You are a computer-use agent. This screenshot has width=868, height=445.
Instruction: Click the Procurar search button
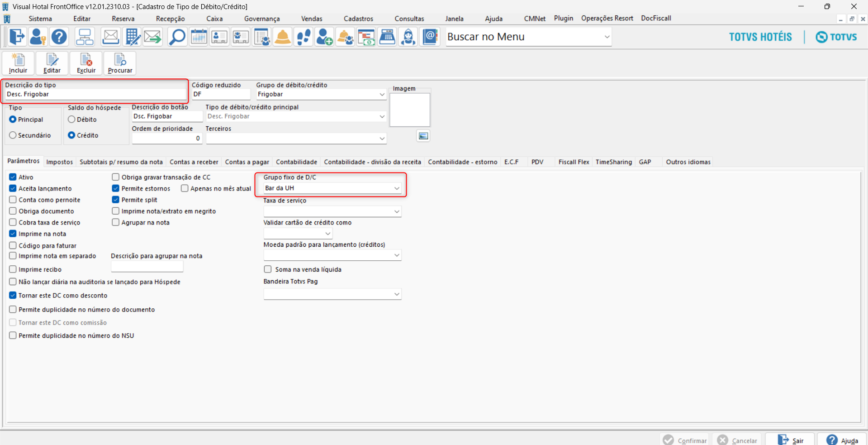click(120, 63)
